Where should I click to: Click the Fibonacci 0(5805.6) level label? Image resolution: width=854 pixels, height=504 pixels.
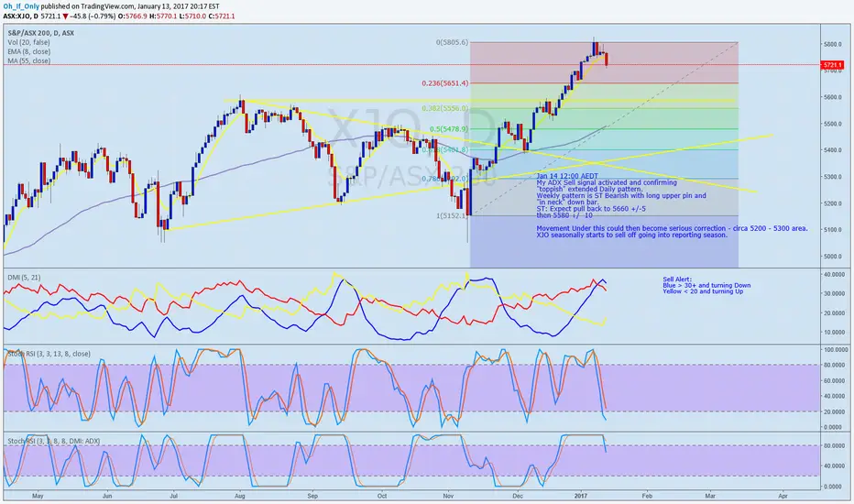coord(452,42)
